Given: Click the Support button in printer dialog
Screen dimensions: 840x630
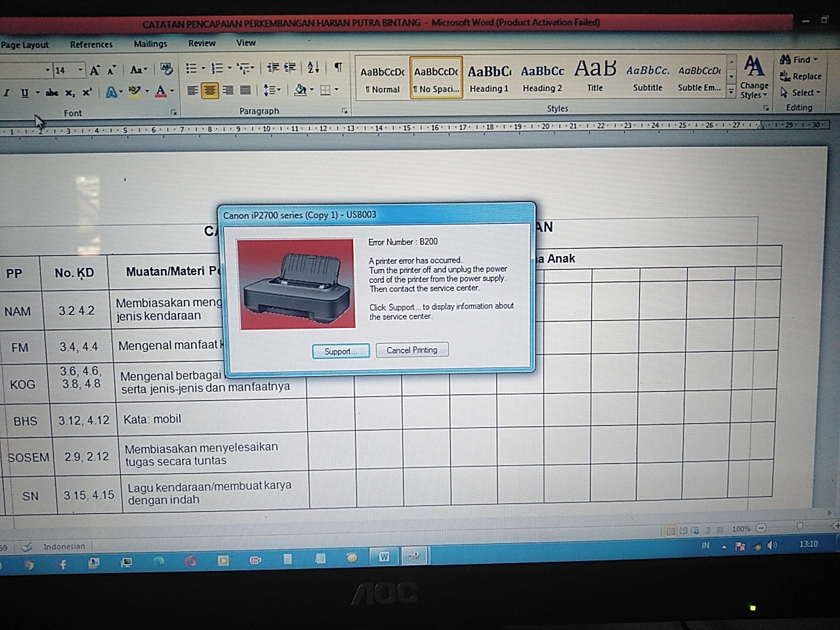Looking at the screenshot, I should (341, 351).
